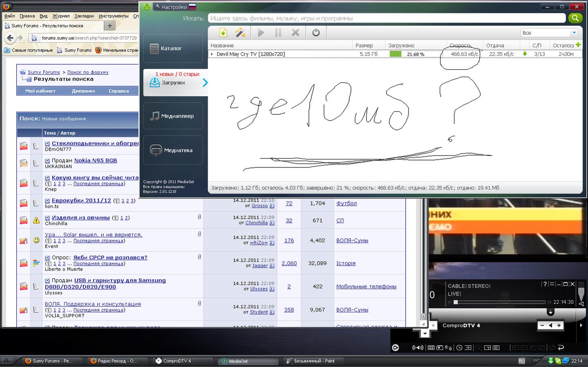The image size is (588, 367).
Task: Open the 'Все' filter dropdown
Action: (x=549, y=33)
